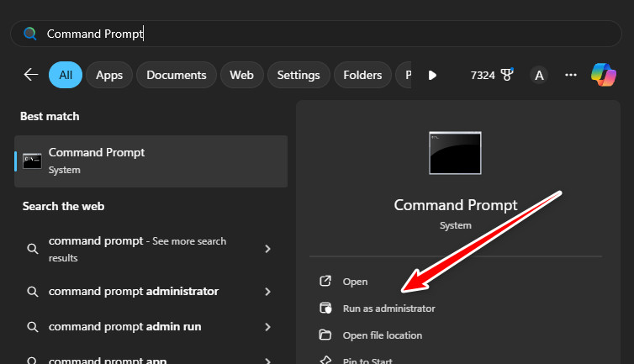The height and width of the screenshot is (364, 634).
Task: Expand the 'command prompt admin run' chevron
Action: [x=267, y=326]
